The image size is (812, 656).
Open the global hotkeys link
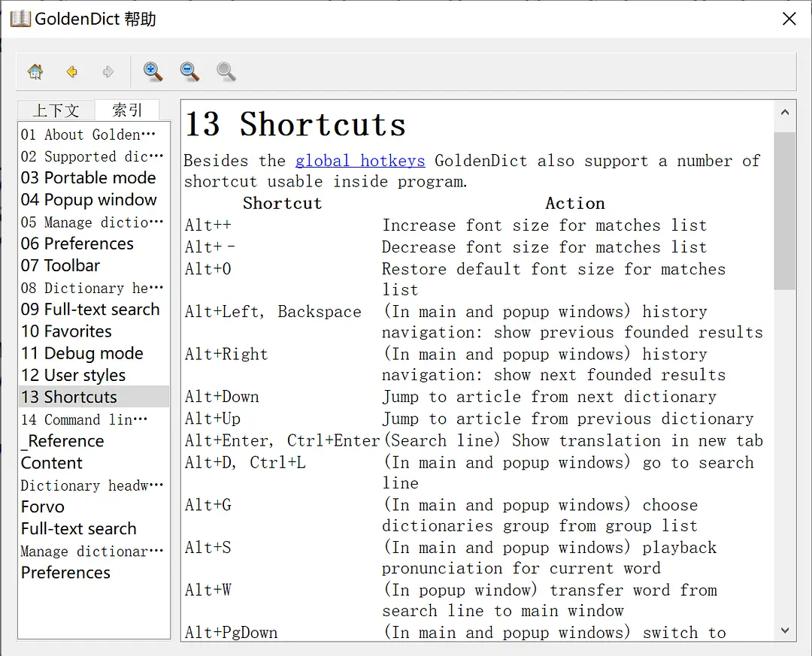click(x=360, y=161)
